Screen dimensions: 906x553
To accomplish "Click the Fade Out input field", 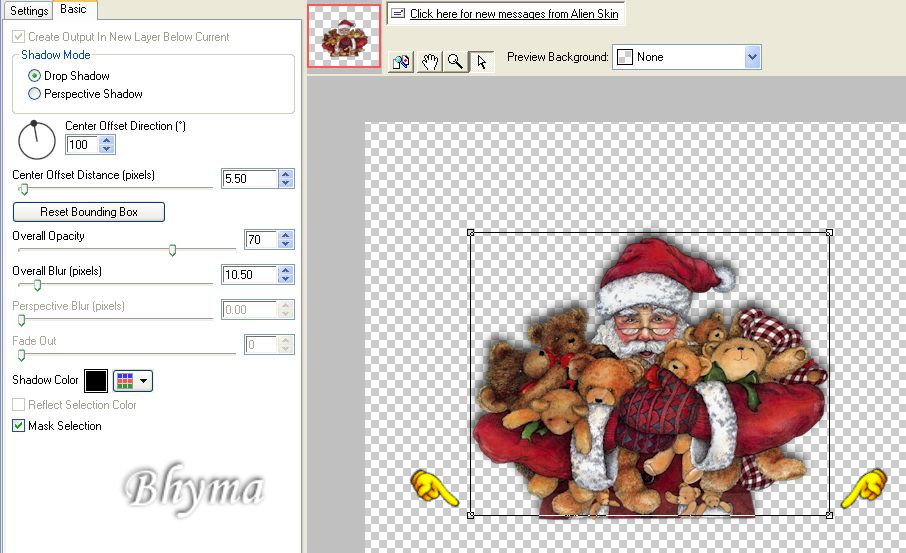I will (261, 345).
